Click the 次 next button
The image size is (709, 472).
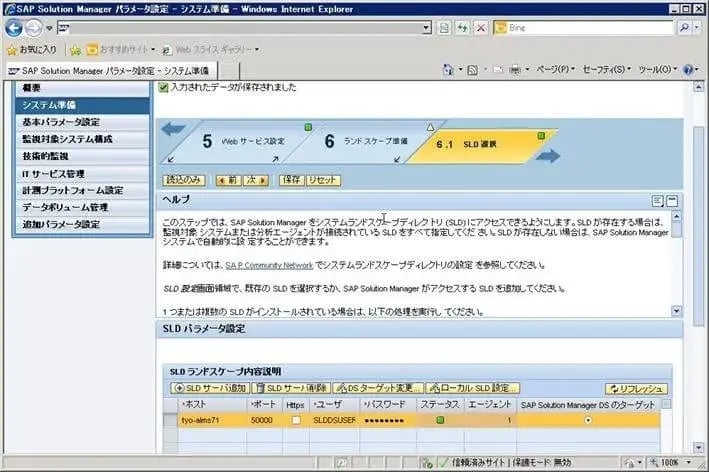pos(256,180)
